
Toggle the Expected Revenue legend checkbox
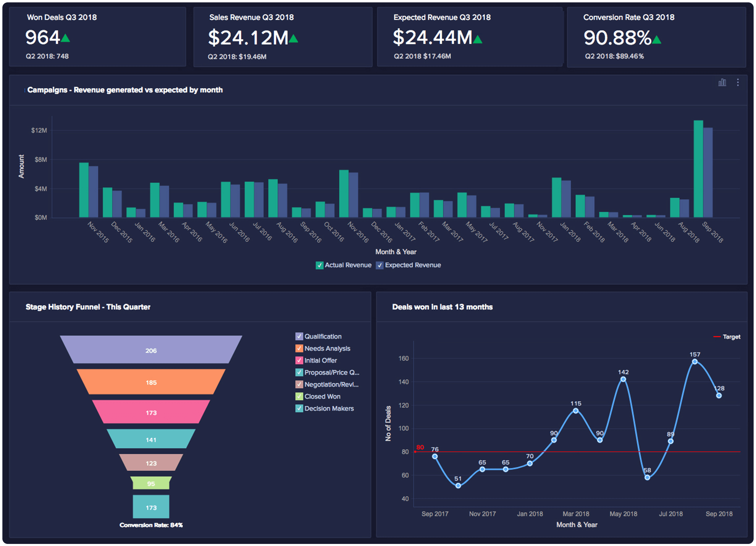(380, 265)
